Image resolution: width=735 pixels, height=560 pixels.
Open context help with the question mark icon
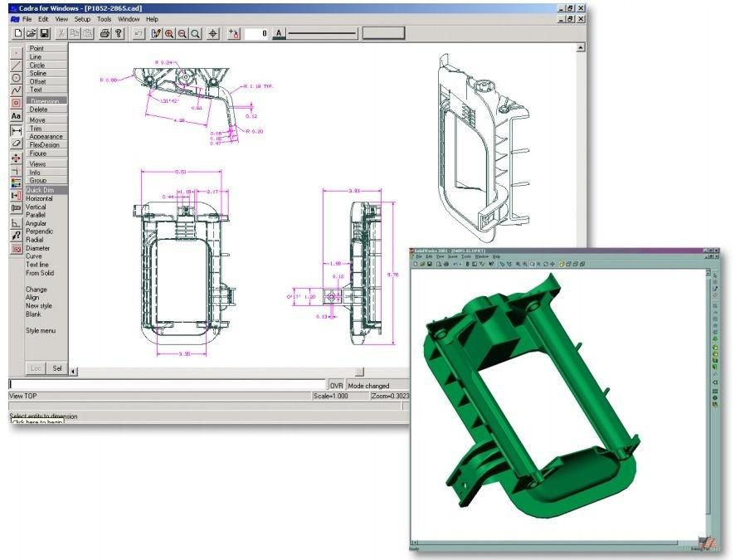[119, 33]
